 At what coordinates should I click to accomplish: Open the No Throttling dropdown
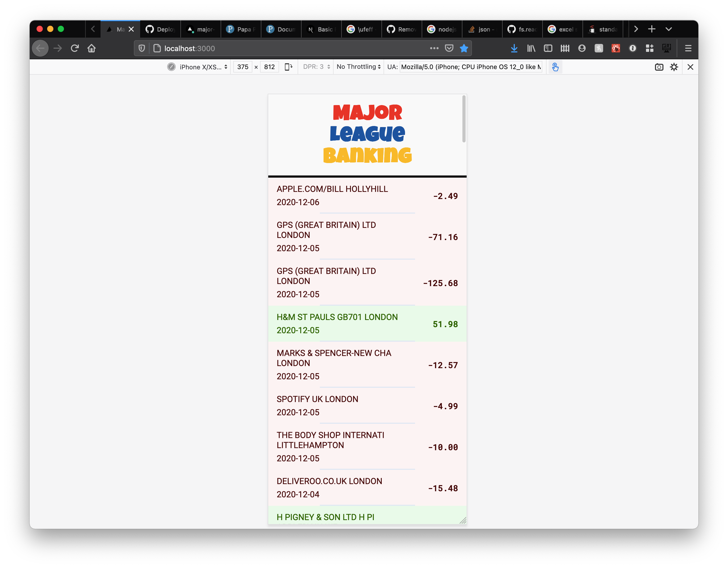(358, 67)
